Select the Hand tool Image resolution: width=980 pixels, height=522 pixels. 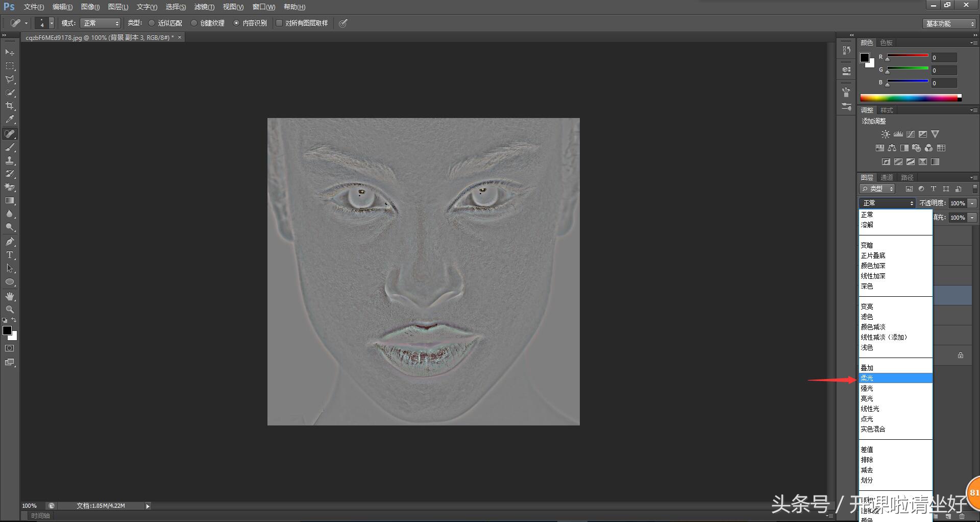click(10, 296)
